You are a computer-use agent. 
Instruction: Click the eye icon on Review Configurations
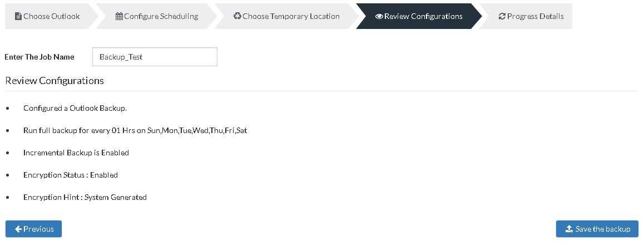point(379,17)
